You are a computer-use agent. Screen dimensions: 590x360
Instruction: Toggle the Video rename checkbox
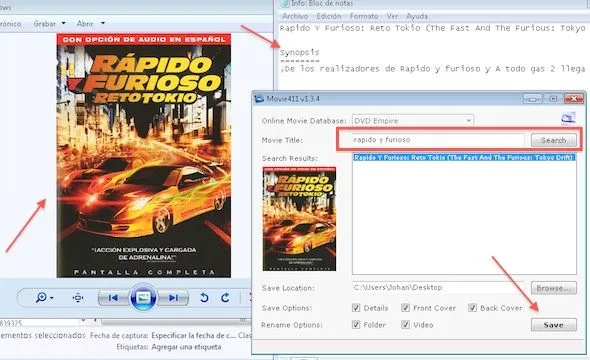coord(405,324)
